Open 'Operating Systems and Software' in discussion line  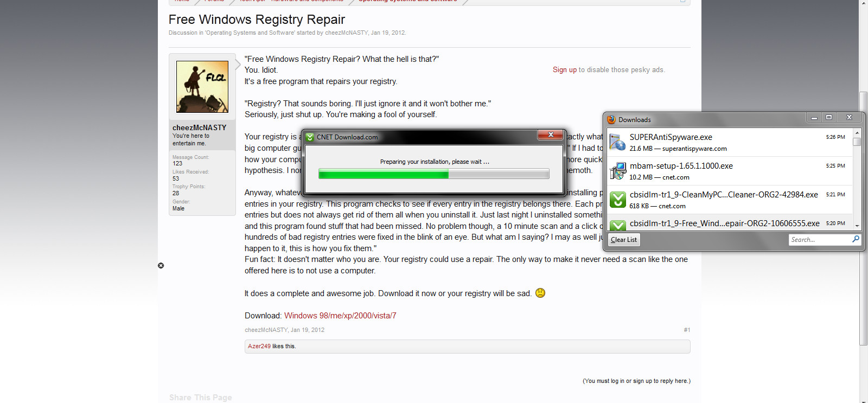[x=250, y=33]
